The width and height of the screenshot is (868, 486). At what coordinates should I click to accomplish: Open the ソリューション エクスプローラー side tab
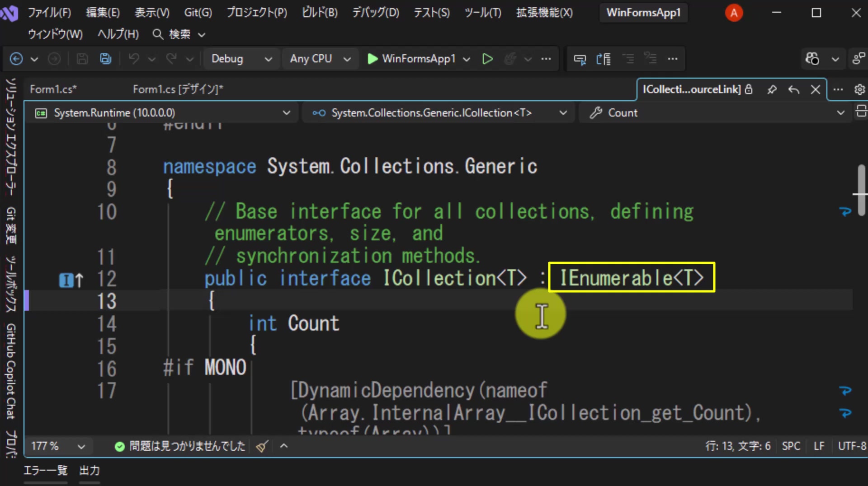pos(11,137)
